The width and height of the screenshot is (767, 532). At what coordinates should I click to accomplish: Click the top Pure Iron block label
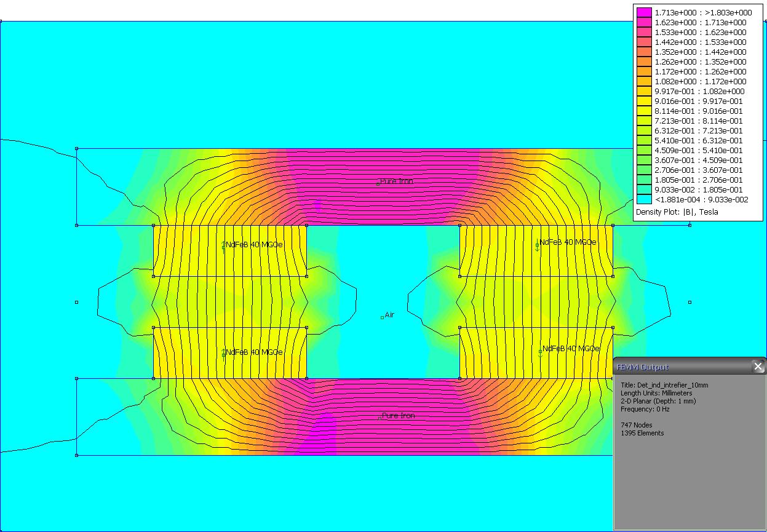tap(395, 181)
